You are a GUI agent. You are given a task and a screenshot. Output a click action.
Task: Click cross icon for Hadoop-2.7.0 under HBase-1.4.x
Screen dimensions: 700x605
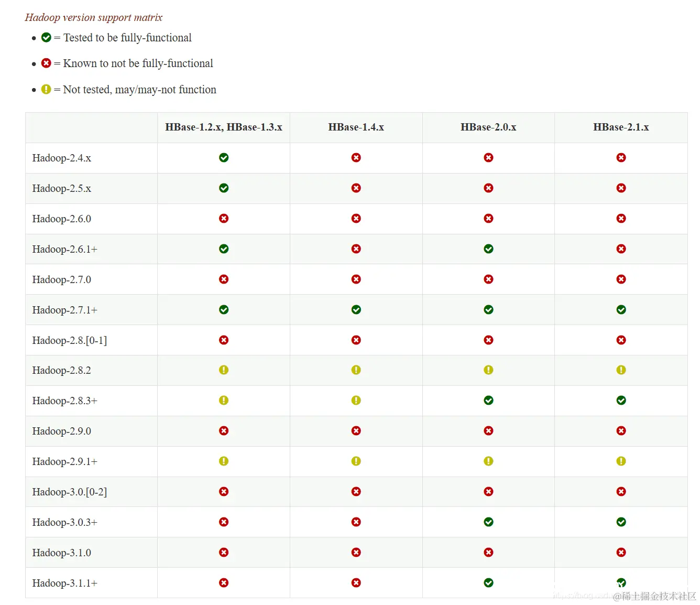click(356, 279)
